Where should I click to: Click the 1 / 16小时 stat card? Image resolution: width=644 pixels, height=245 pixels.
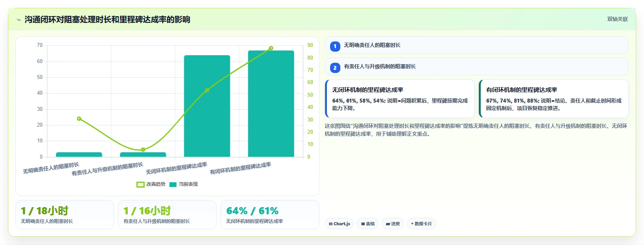[x=167, y=215]
